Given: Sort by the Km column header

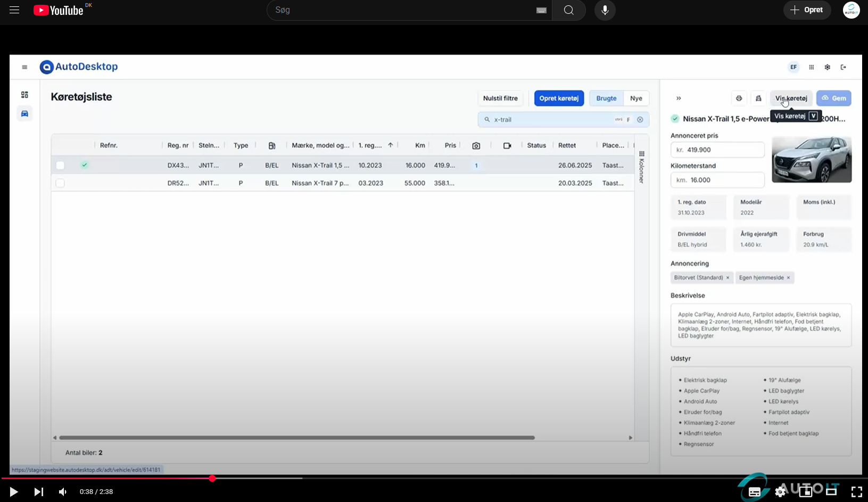Looking at the screenshot, I should 420,145.
